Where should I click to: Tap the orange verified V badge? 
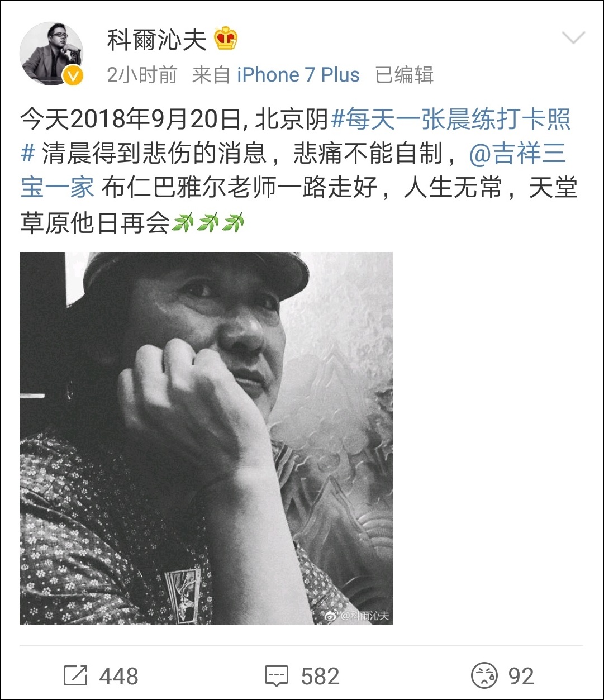click(73, 75)
